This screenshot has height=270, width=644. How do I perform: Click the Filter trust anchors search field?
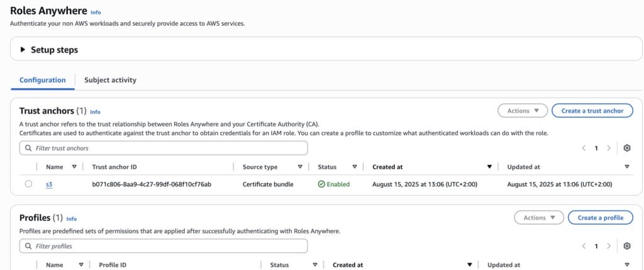(164, 148)
